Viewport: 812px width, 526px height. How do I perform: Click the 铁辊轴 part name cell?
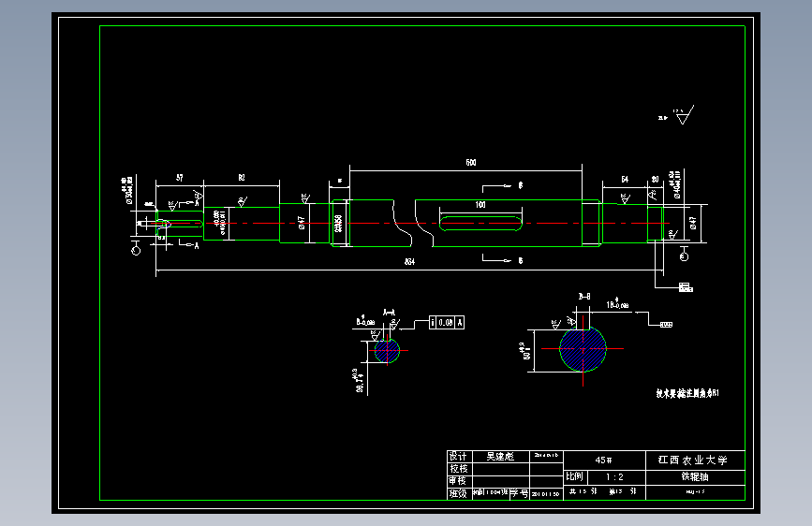694,476
